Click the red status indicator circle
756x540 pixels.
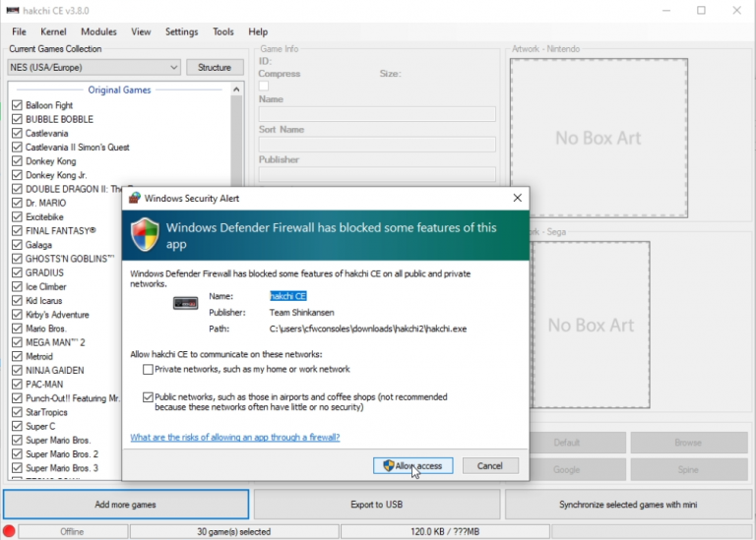[x=9, y=532]
